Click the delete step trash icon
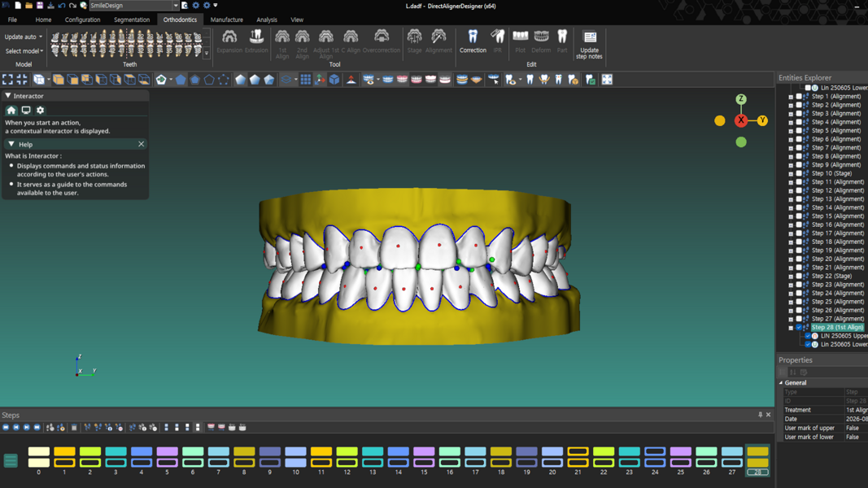Image resolution: width=868 pixels, height=488 pixels. (74, 427)
